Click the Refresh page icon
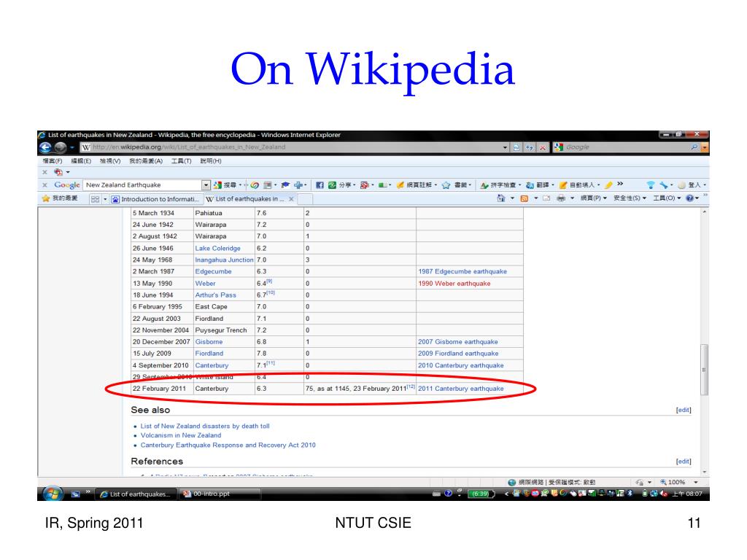The height and width of the screenshot is (560, 747). coord(530,147)
